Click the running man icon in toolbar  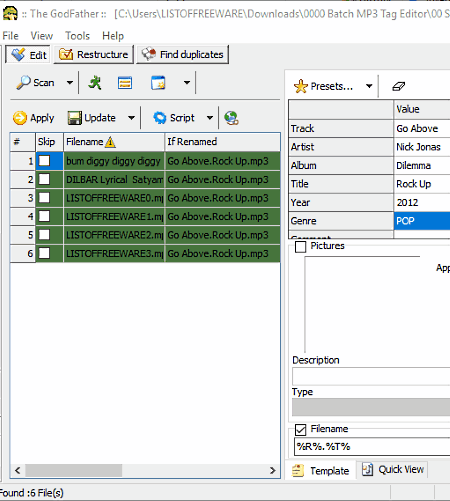(95, 83)
